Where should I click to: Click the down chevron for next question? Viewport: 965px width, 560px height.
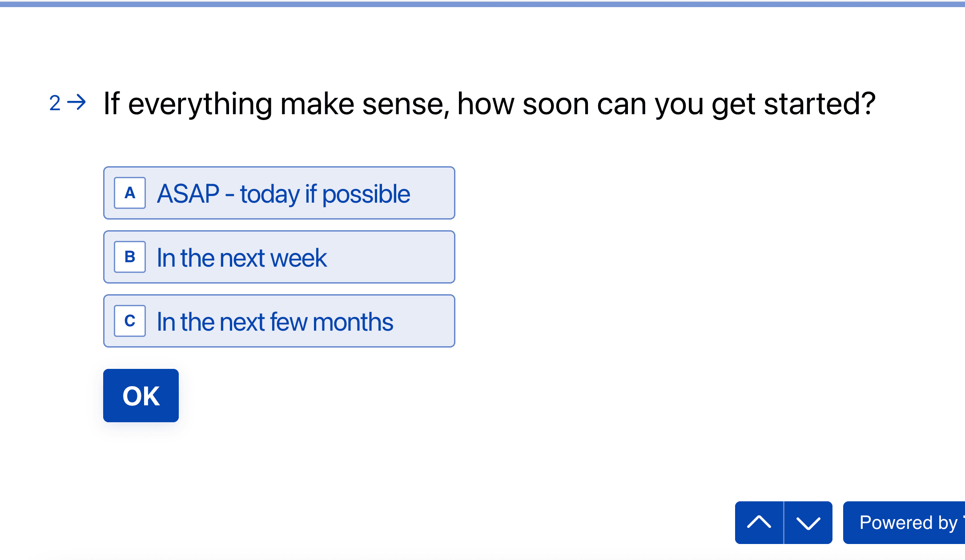click(x=807, y=523)
